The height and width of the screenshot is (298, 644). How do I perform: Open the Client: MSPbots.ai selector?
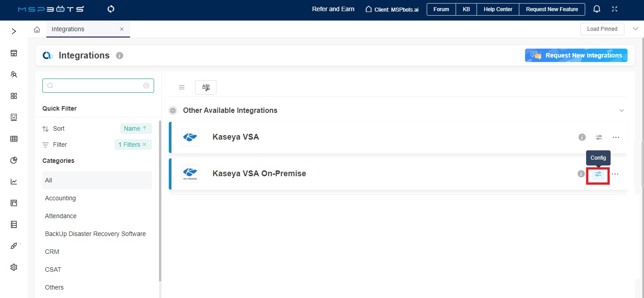coord(392,9)
